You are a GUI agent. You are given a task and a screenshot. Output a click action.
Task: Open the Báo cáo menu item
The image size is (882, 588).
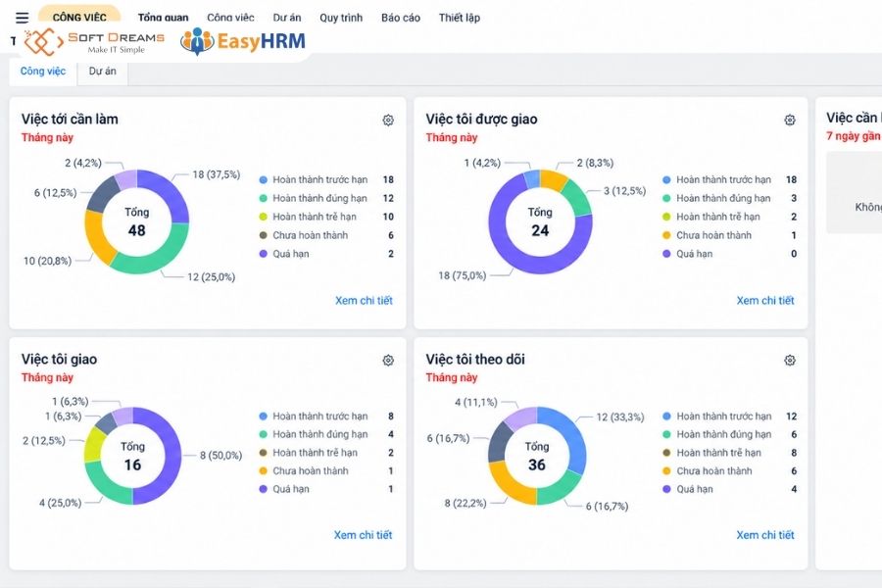401,18
